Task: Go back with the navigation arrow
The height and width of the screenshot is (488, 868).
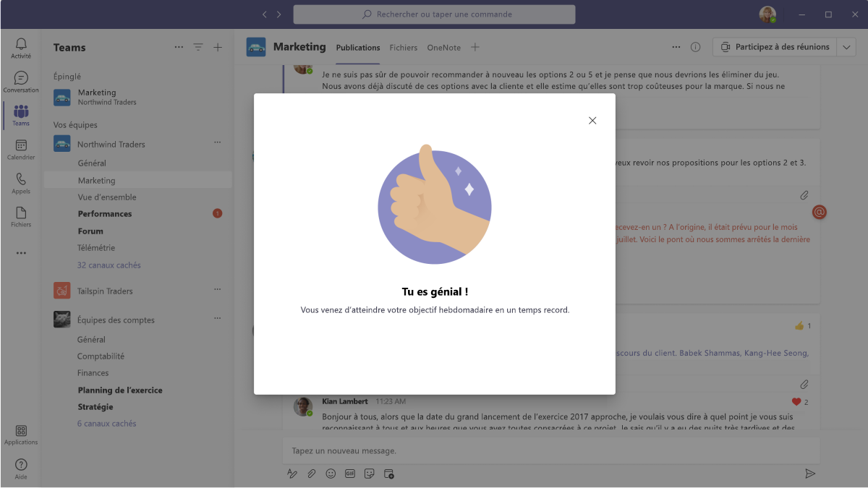Action: pos(265,14)
